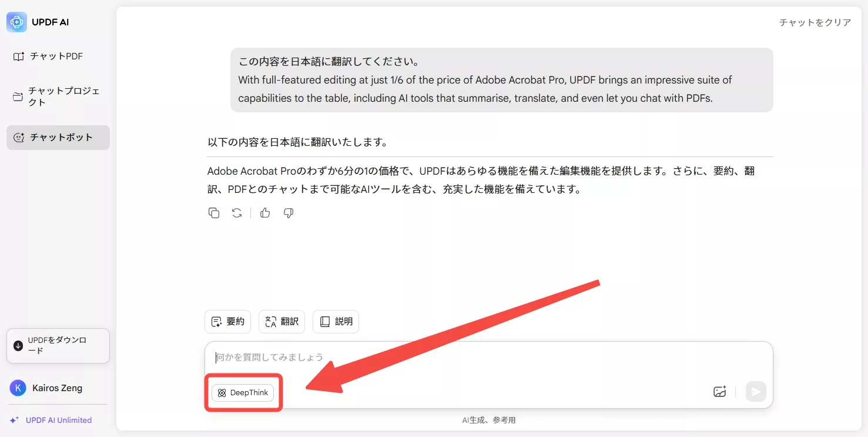
Task: Copy the translated response with the copy icon
Action: tap(214, 213)
